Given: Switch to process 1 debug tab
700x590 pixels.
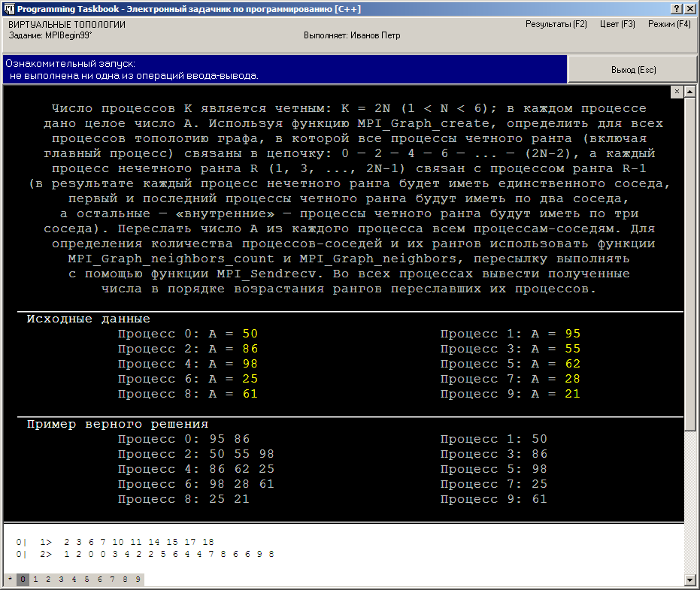Looking at the screenshot, I should coord(36,579).
